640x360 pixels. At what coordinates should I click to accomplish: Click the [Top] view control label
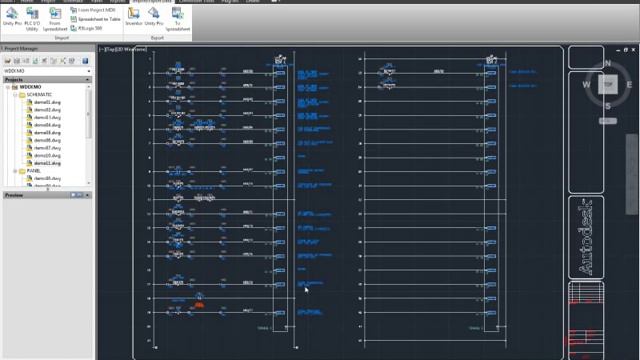click(109, 49)
